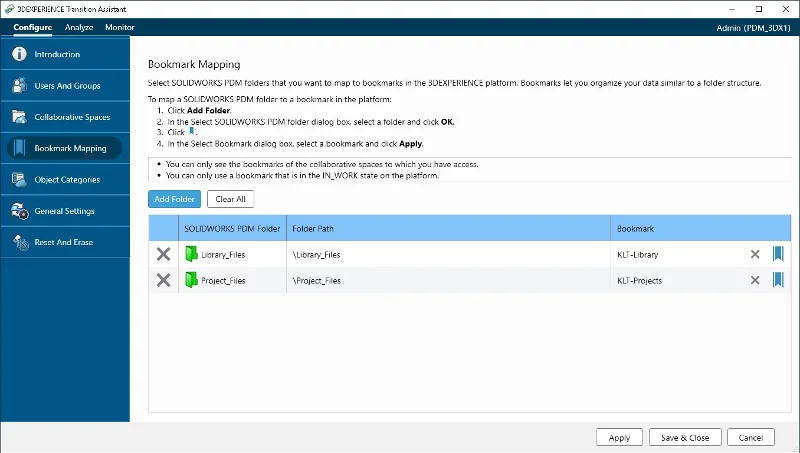Remove the Library_Files row with X icon
This screenshot has width=800, height=453.
(x=163, y=254)
